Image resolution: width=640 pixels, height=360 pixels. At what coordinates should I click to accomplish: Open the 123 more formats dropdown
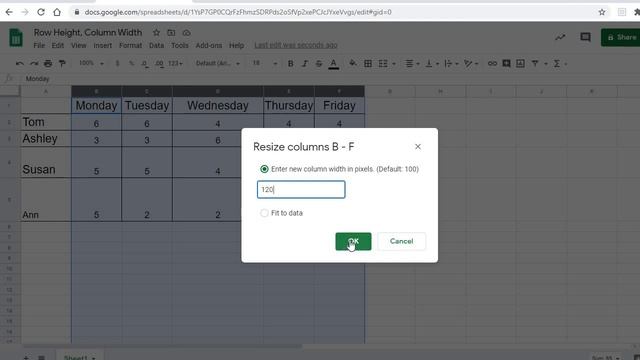tap(176, 63)
